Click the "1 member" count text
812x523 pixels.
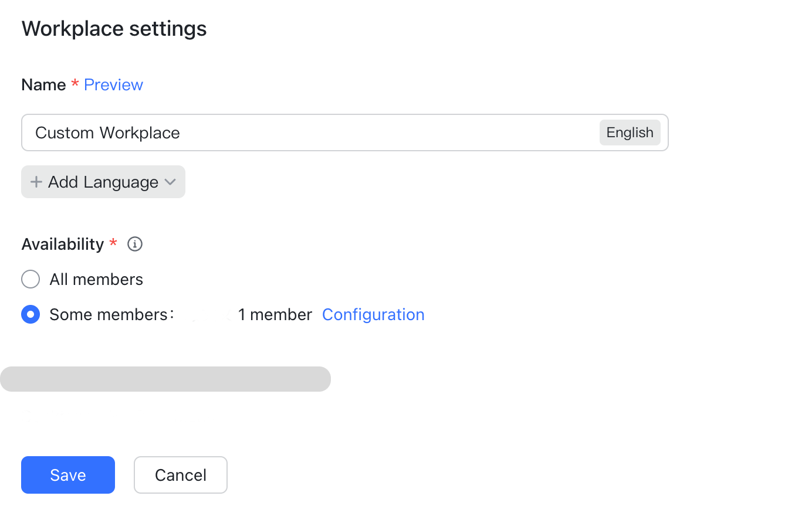click(275, 314)
